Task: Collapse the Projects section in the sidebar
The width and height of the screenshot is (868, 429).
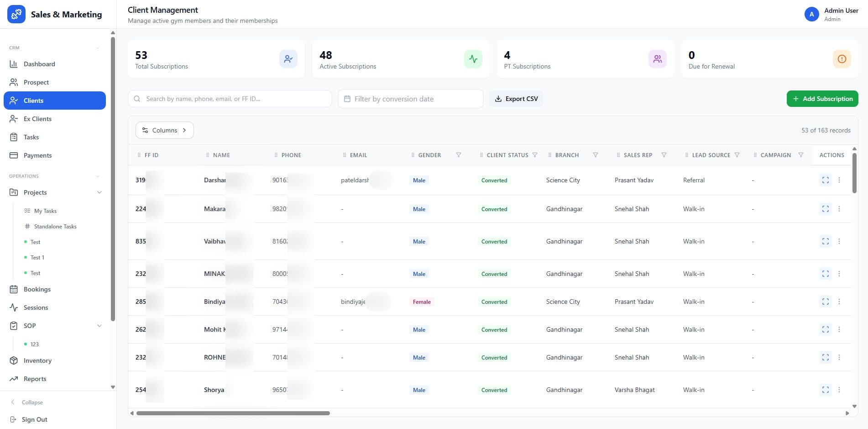Action: point(99,192)
